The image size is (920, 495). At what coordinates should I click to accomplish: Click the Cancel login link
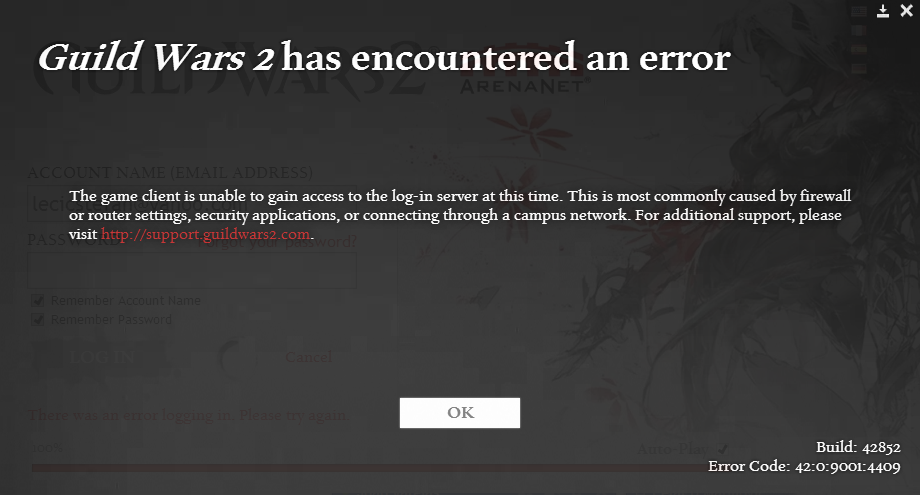pos(309,357)
